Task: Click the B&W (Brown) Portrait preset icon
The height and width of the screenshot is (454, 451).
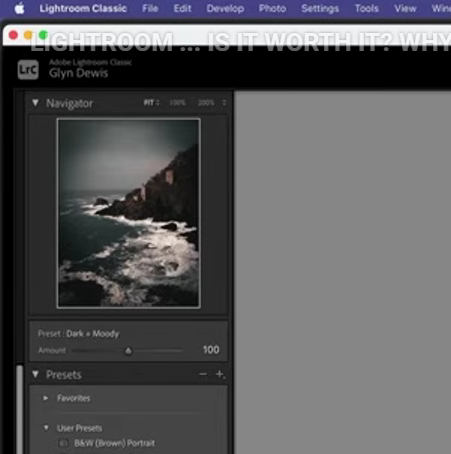Action: 63,443
